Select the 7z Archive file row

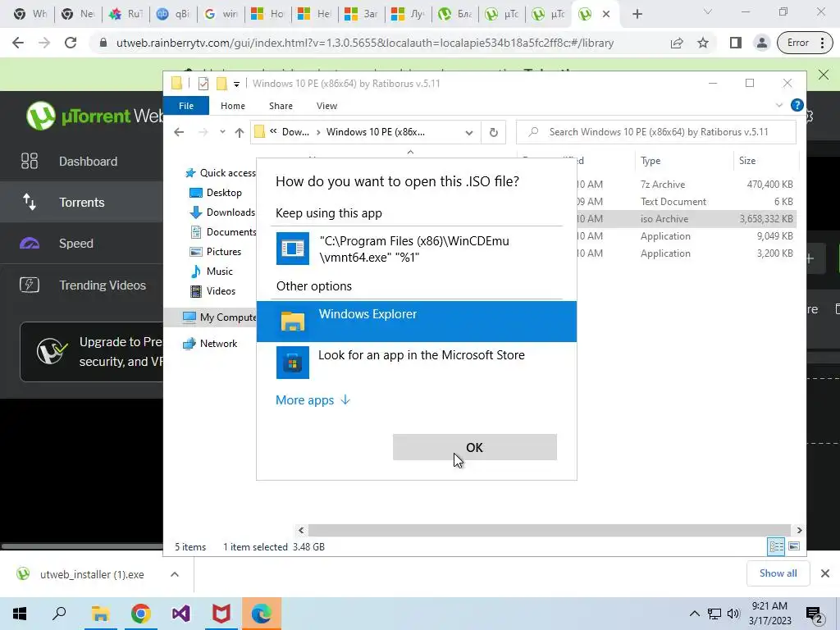pyautogui.click(x=687, y=185)
